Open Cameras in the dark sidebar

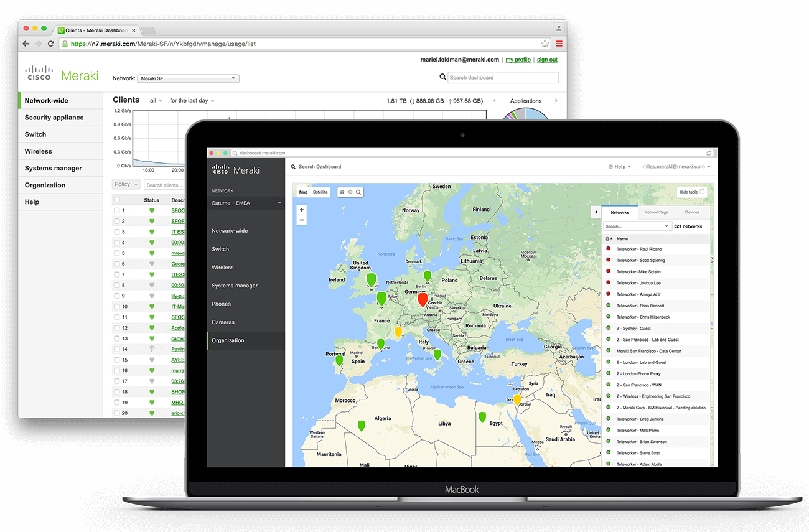pos(223,322)
